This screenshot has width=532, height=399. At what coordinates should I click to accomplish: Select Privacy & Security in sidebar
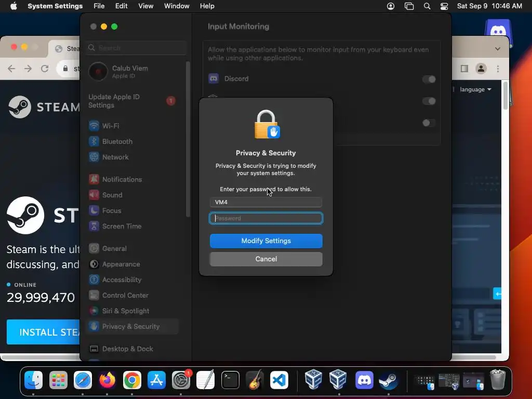pos(132,327)
